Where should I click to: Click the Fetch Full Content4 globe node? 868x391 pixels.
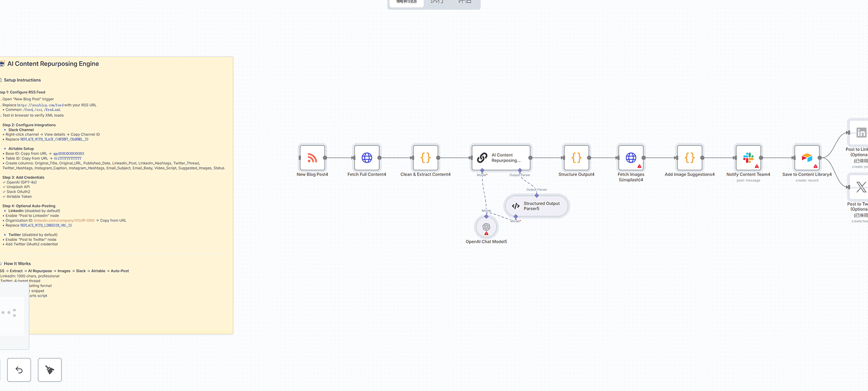(367, 158)
